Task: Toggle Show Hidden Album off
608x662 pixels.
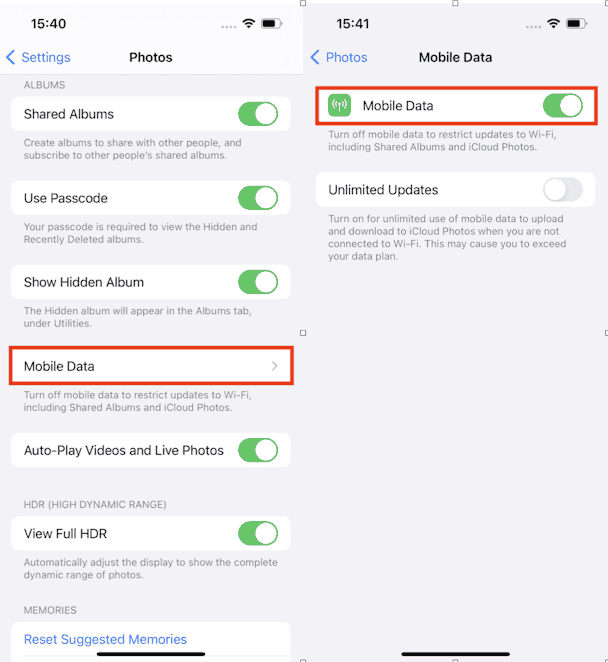Action: (x=258, y=282)
